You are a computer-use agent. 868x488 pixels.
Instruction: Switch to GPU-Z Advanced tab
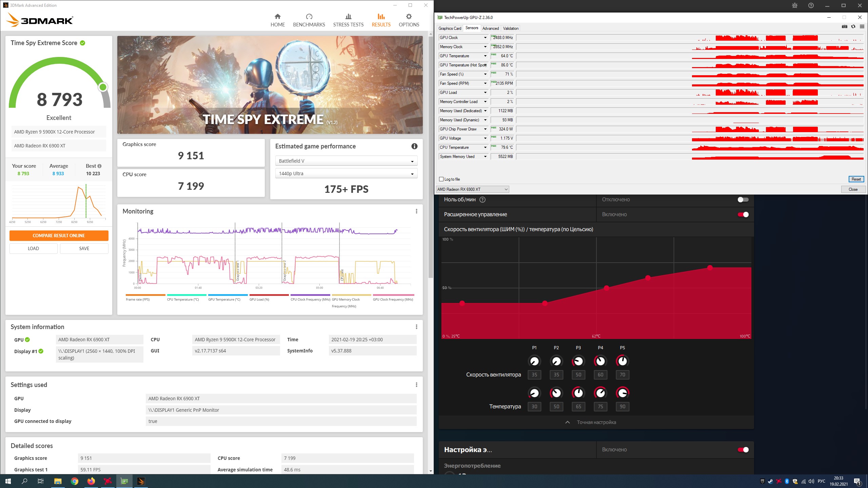[490, 28]
